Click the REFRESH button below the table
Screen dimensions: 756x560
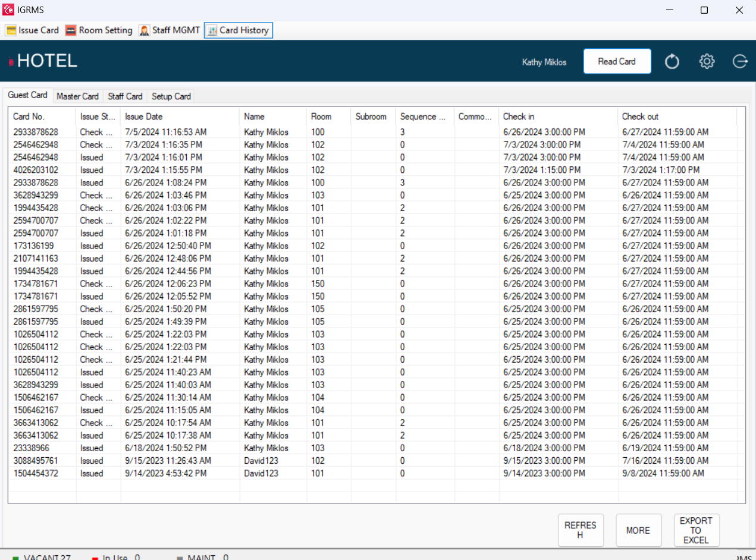[581, 530]
